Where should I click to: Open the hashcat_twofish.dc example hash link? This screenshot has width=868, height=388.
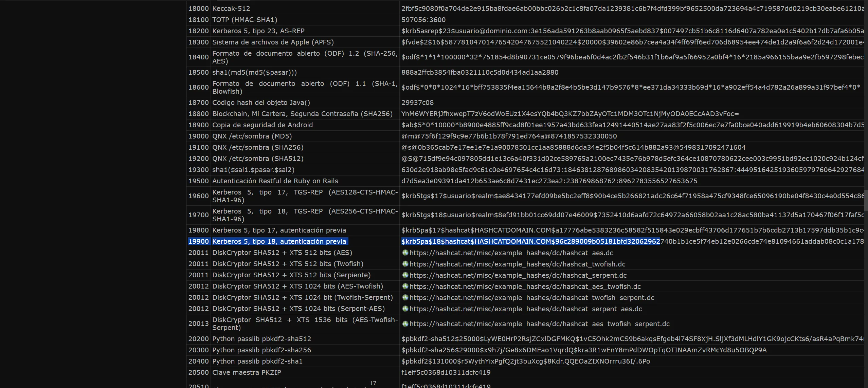pyautogui.click(x=517, y=264)
